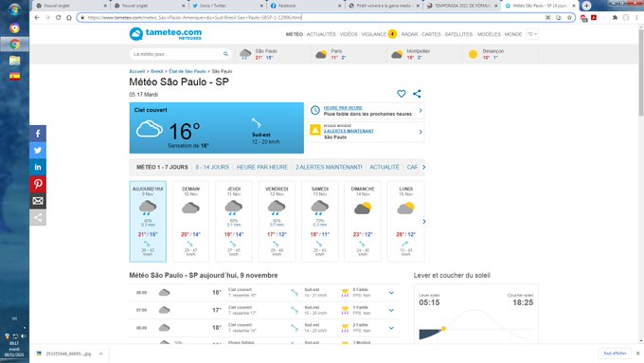Open Chrome from the taskbar
The image size is (644, 363).
coord(15,44)
